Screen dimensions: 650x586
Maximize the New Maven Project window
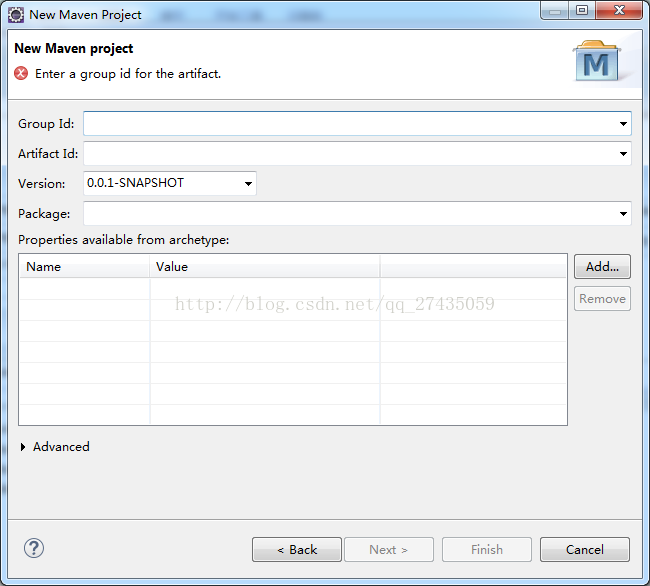pos(582,10)
